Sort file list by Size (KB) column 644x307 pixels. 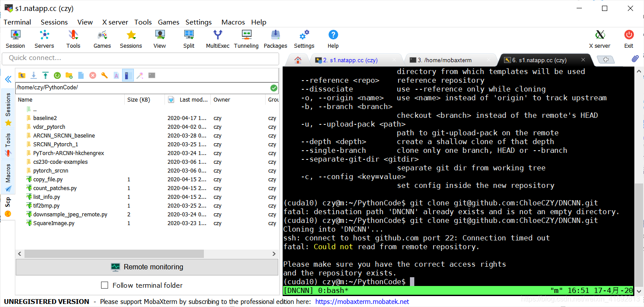click(144, 99)
